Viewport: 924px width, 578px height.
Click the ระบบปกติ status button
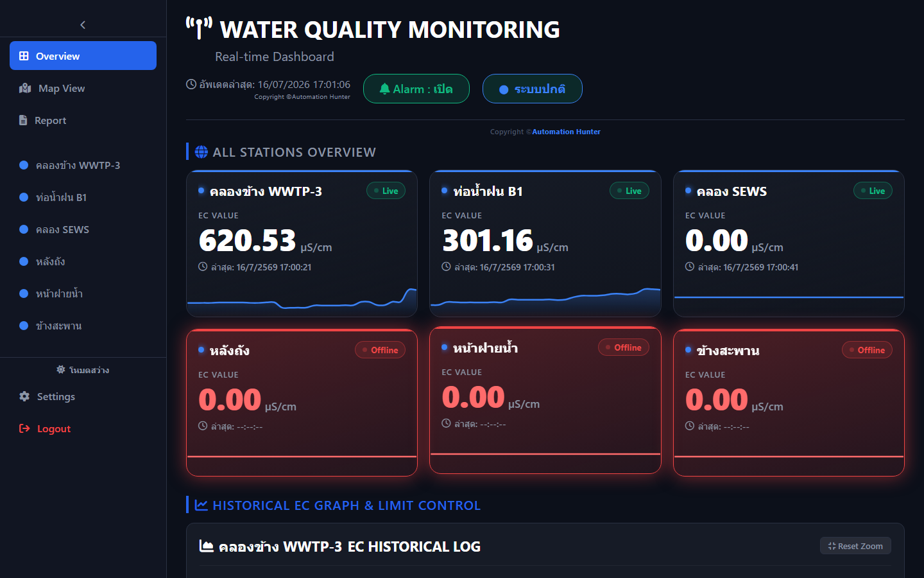533,89
